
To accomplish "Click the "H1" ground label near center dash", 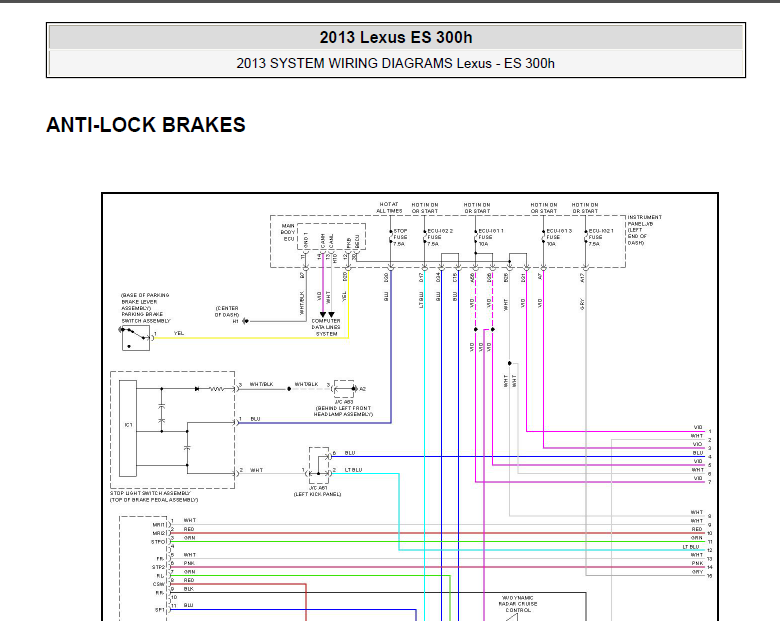I will click(x=236, y=321).
